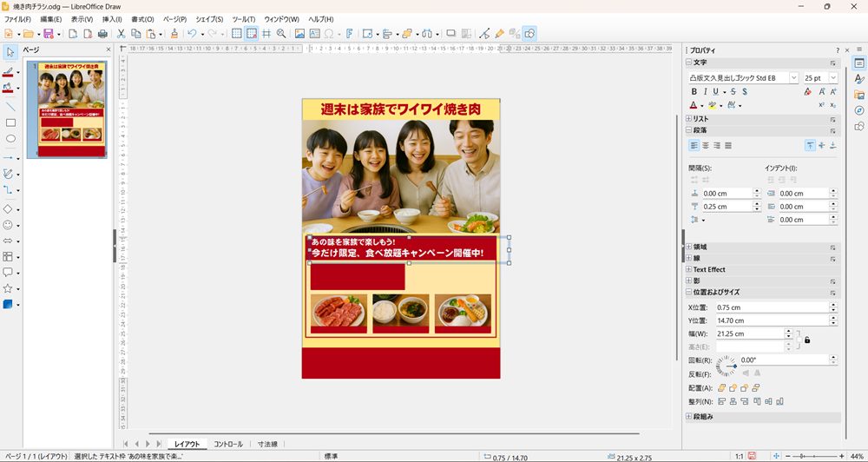Open the Shapes sidebar deck
Viewport: 868px width, 462px height.
859,126
